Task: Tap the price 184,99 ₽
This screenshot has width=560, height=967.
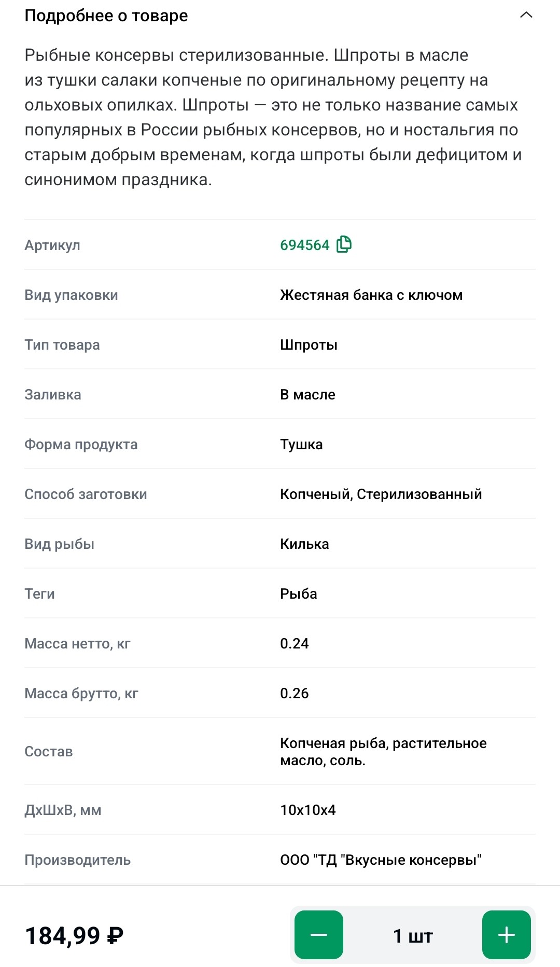Action: point(74,936)
